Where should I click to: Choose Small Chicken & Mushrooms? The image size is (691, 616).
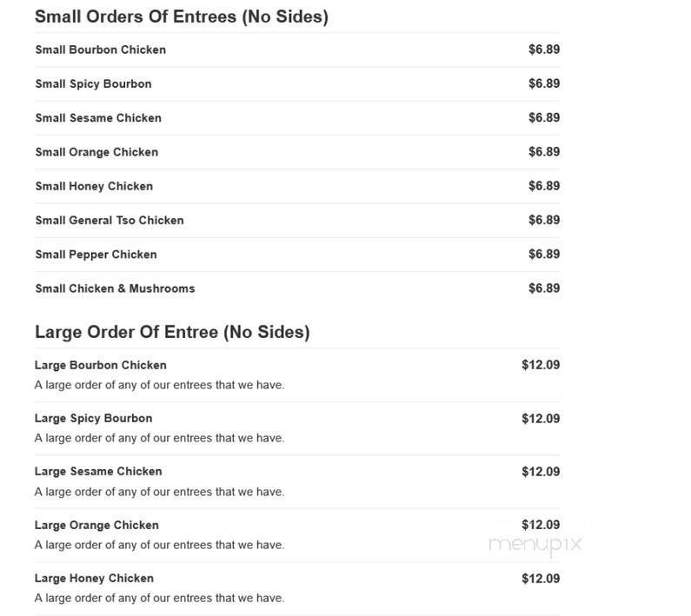[115, 288]
